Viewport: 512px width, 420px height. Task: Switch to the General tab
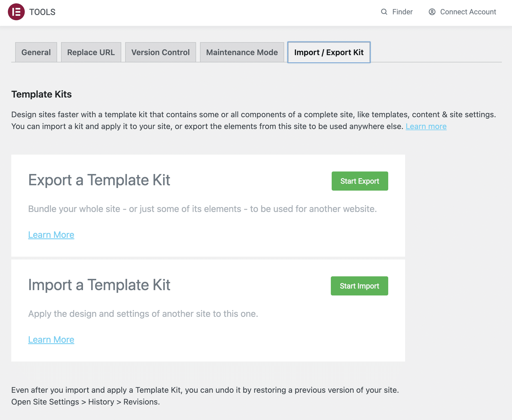[x=36, y=52]
